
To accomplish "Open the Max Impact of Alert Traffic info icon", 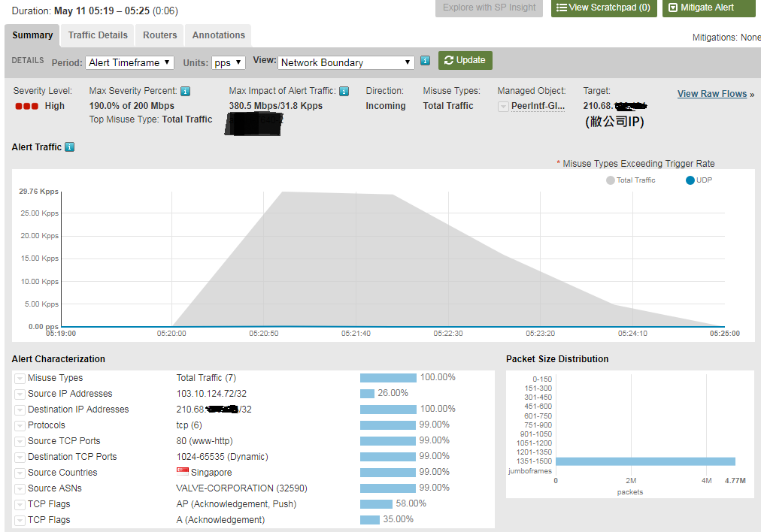I will tap(344, 91).
